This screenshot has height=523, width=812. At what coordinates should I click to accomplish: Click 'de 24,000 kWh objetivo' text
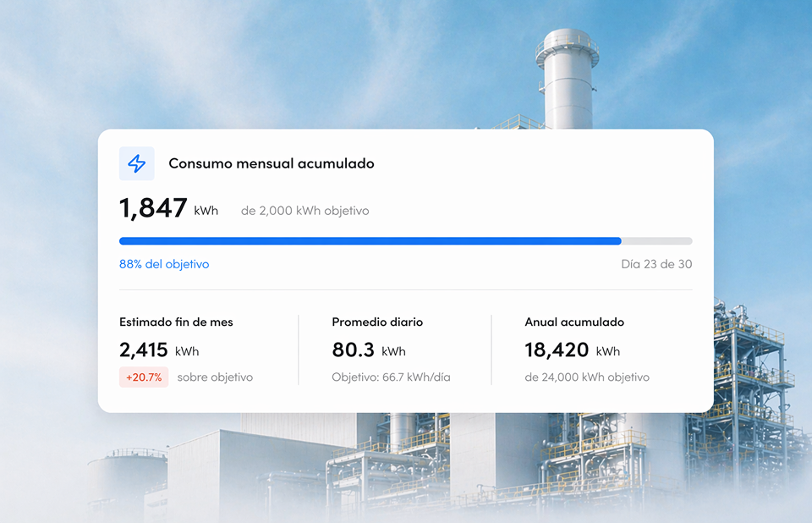587,377
